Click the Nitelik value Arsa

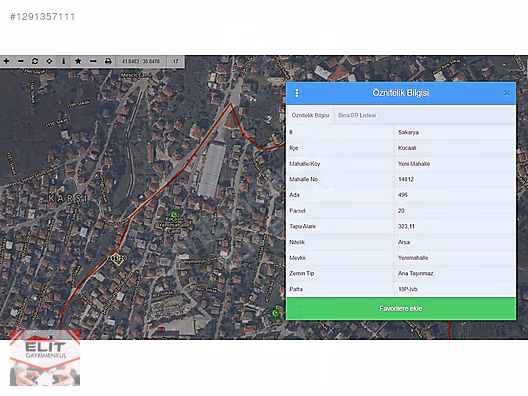[x=404, y=242]
